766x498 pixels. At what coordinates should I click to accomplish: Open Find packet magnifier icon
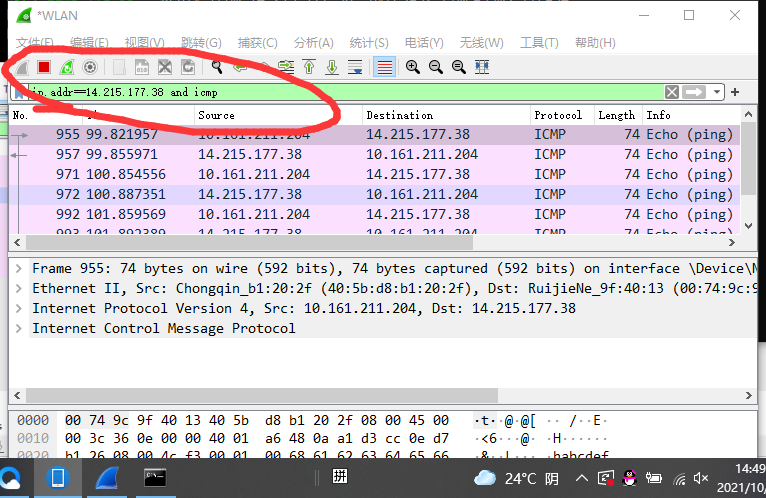(216, 67)
